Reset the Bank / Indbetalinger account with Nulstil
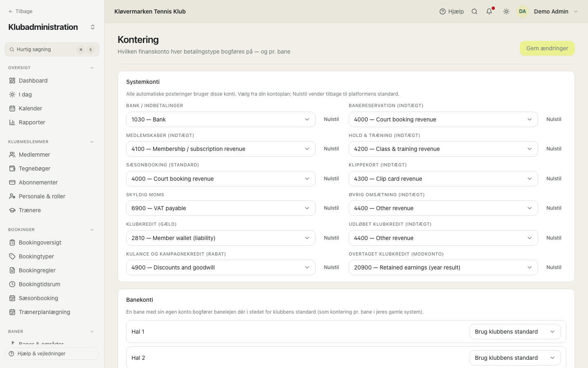 (x=331, y=119)
